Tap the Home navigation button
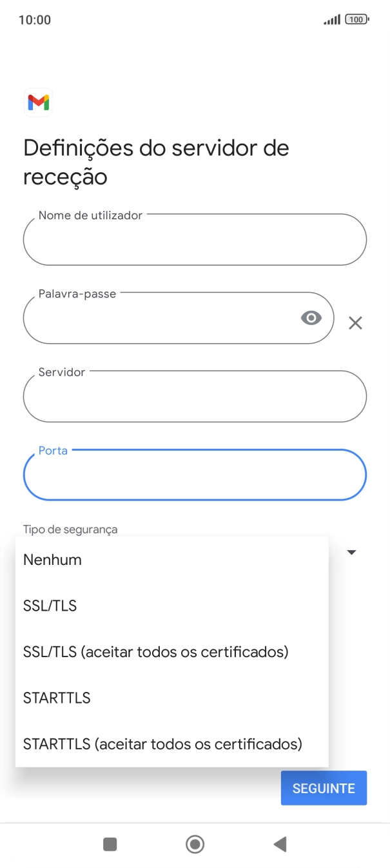Viewport: 390px width, 868px height. [x=195, y=844]
